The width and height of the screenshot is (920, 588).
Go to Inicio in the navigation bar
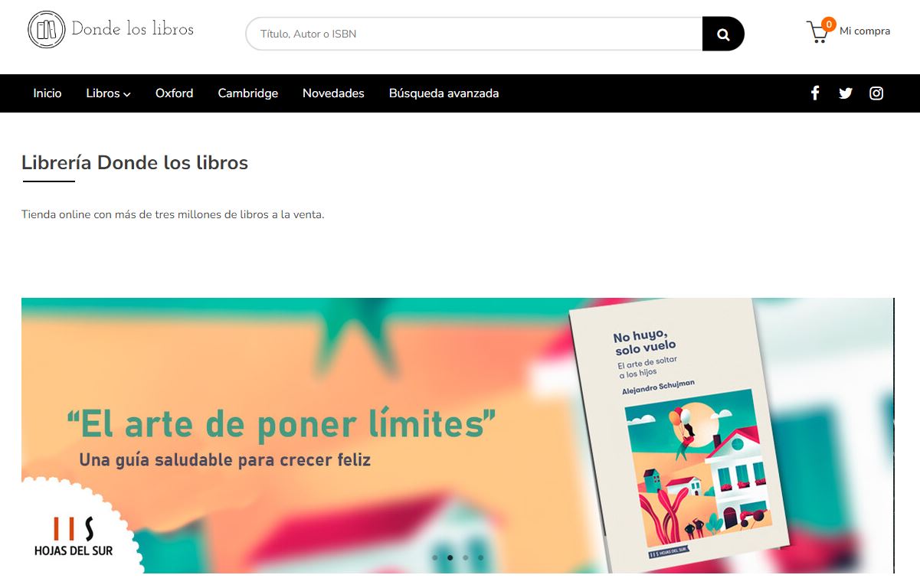tap(47, 93)
